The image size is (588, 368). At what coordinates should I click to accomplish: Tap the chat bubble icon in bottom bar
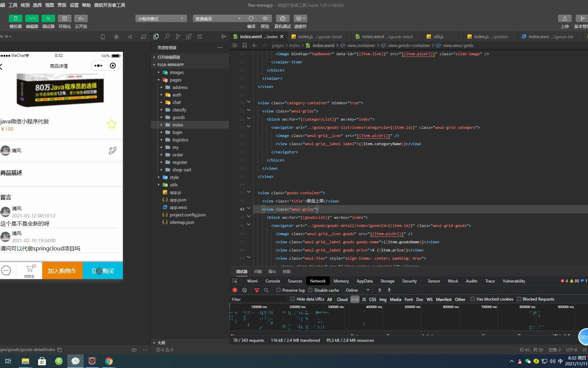6,271
